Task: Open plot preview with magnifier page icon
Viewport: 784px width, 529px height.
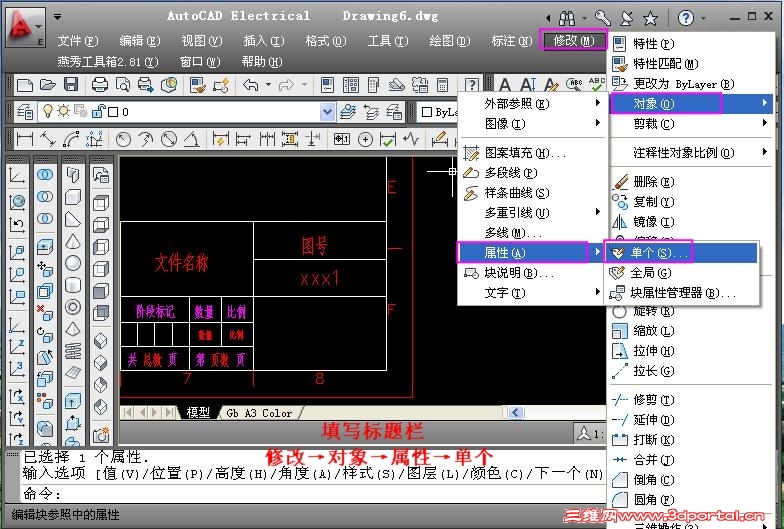Action: coord(122,85)
